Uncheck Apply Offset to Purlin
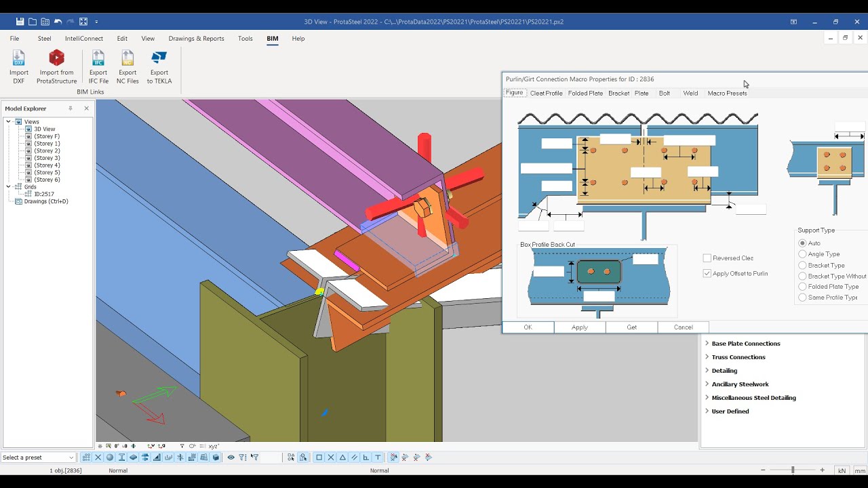Viewport: 868px width, 488px height. click(707, 274)
